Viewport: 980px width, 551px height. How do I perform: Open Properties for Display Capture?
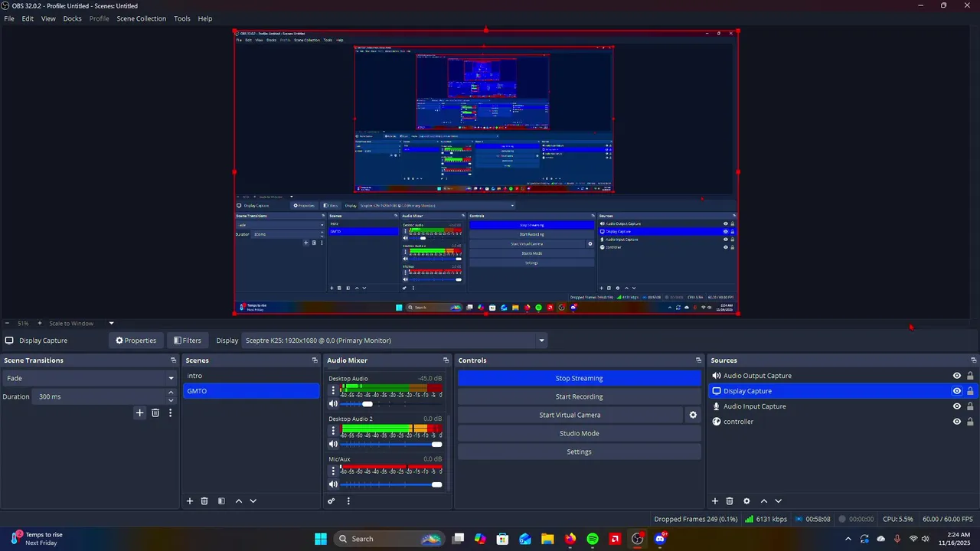136,341
